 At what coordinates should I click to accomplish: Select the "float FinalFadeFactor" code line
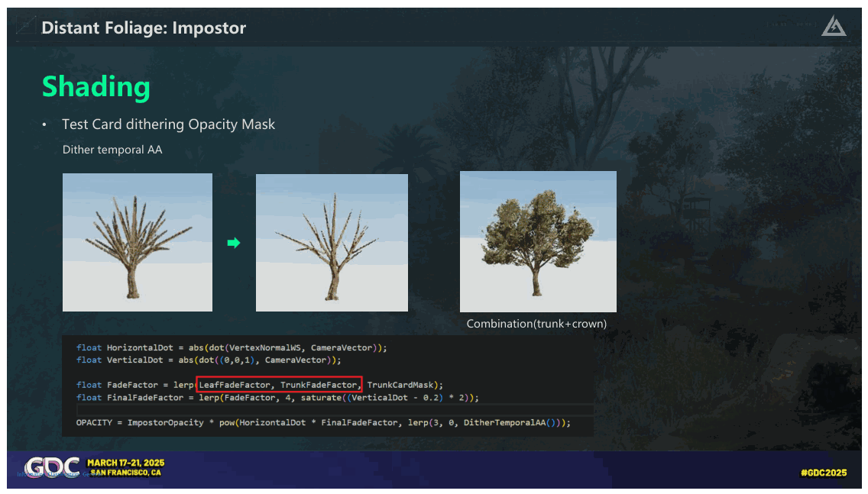tap(277, 398)
